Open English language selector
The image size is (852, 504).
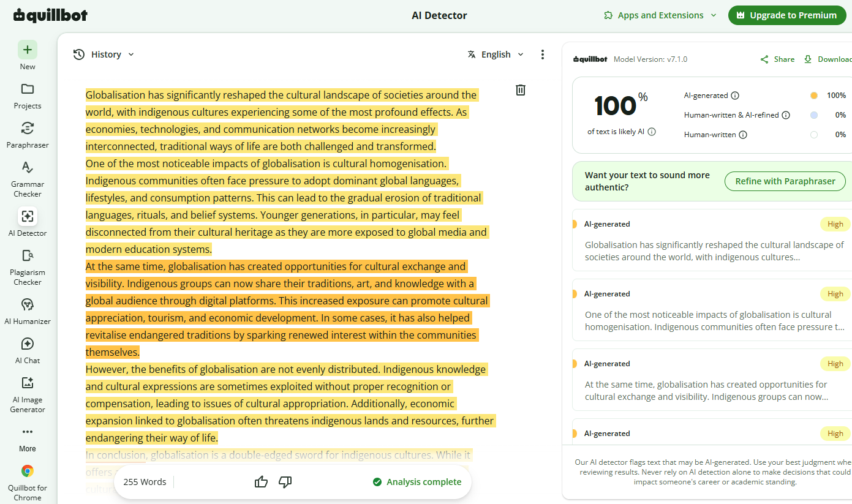click(496, 55)
